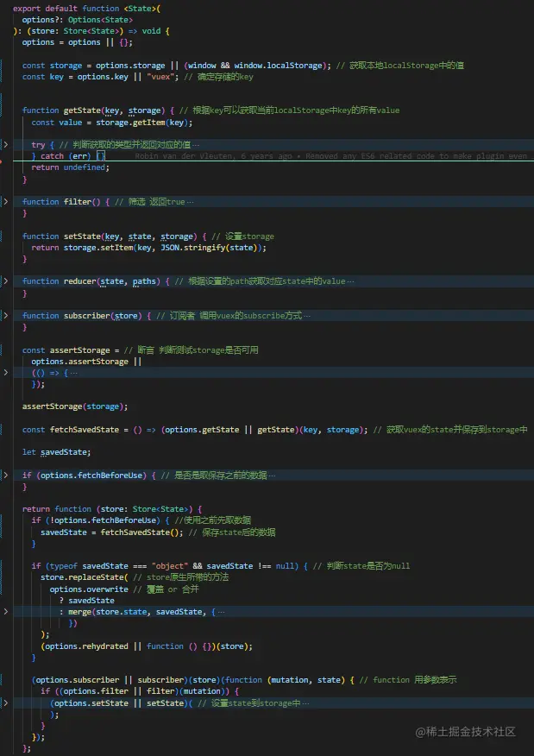Expand the folded reducer function
This screenshot has height=756, width=534.
click(6, 280)
